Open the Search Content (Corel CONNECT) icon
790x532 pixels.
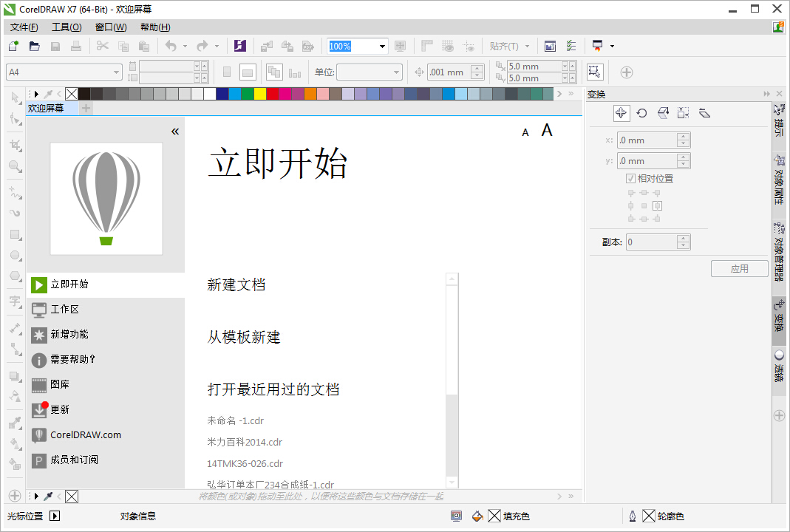[240, 46]
